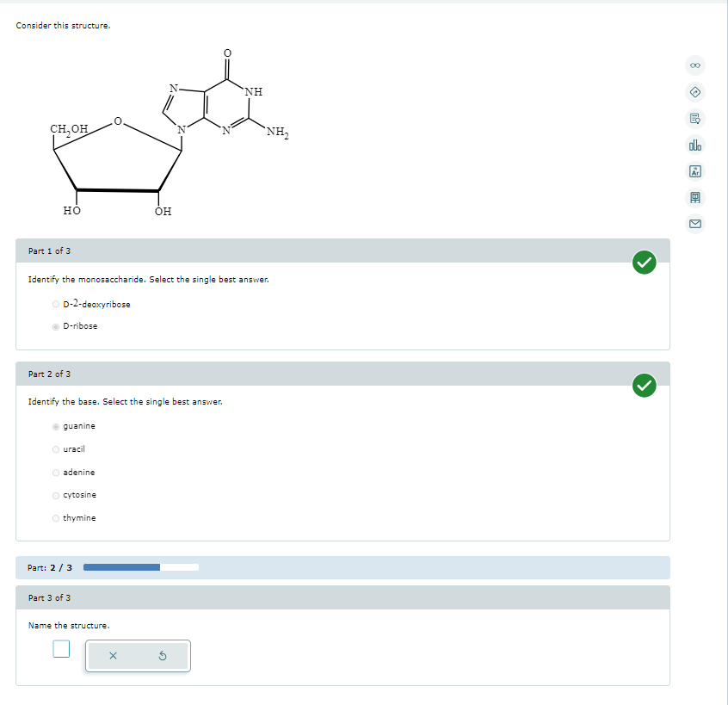Click the X to clear the Part 3 answer
Viewport: 728px width, 705px height.
click(x=112, y=656)
